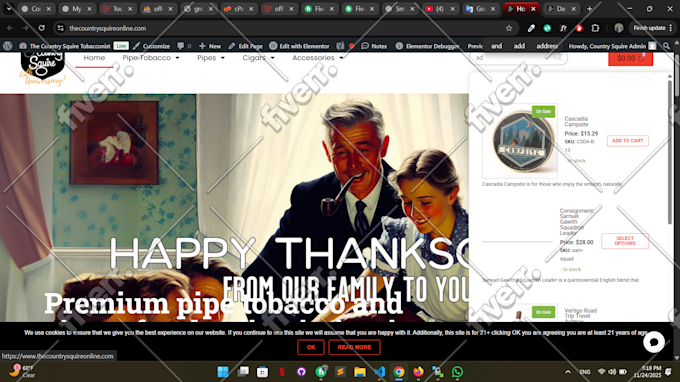Image resolution: width=680 pixels, height=382 pixels.
Task: Click Edit Page in admin bar
Action: tap(245, 46)
